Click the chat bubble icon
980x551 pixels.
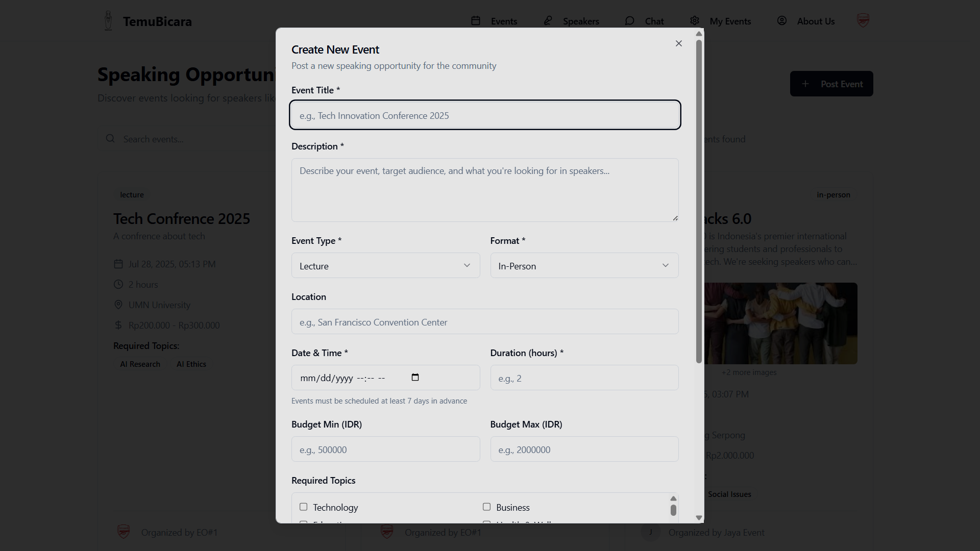click(x=629, y=21)
